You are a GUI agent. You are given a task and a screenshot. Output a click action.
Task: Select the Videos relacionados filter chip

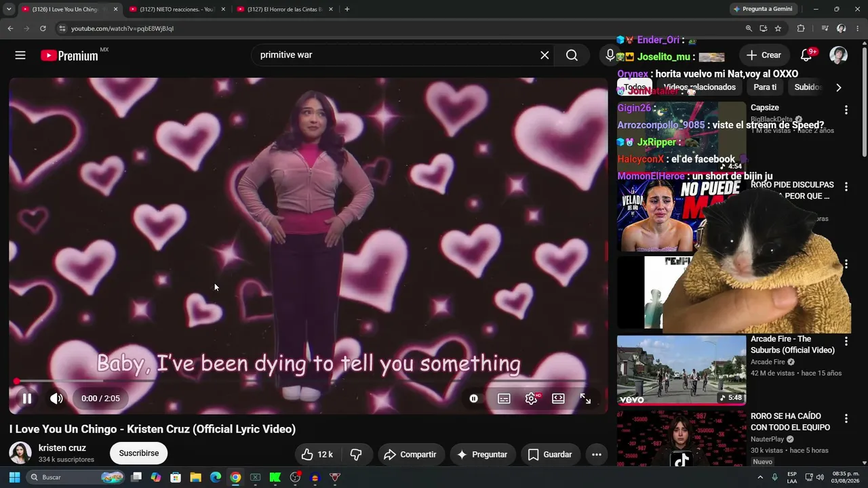click(x=698, y=87)
